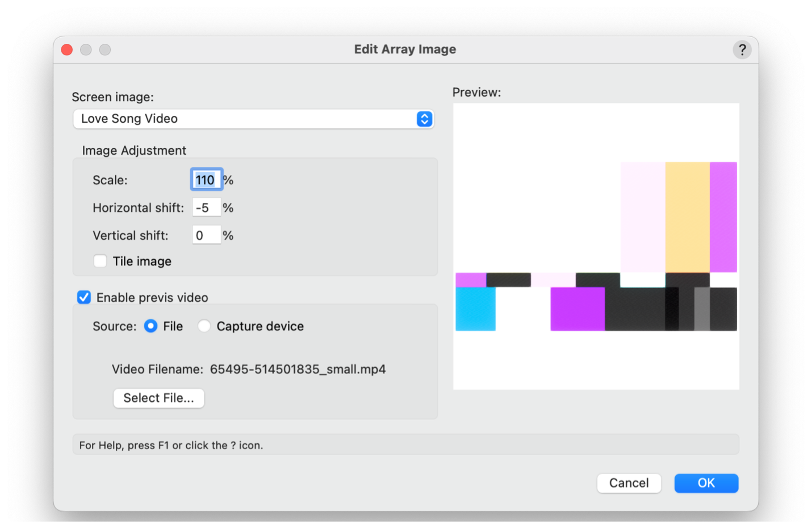The image size is (812, 524).
Task: Click the video filename text
Action: coord(298,369)
